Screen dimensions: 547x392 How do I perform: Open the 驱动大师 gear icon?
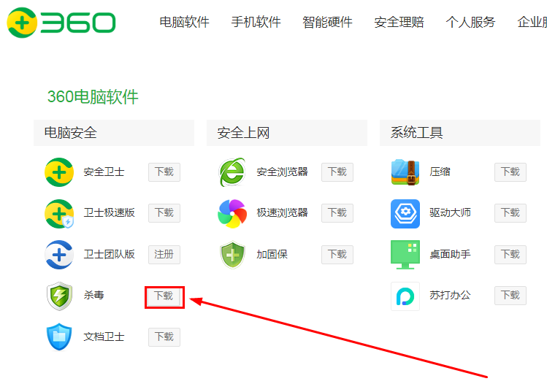coord(405,213)
